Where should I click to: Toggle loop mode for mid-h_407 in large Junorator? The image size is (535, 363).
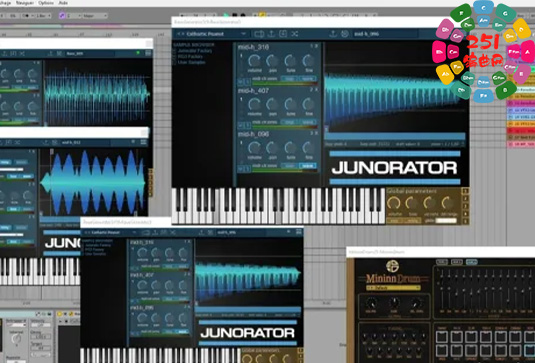coord(290,122)
